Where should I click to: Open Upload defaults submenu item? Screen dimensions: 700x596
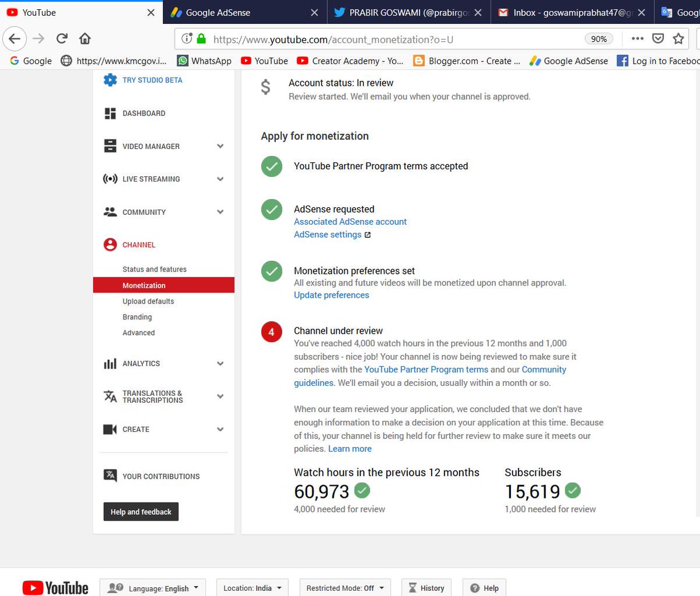coord(148,301)
